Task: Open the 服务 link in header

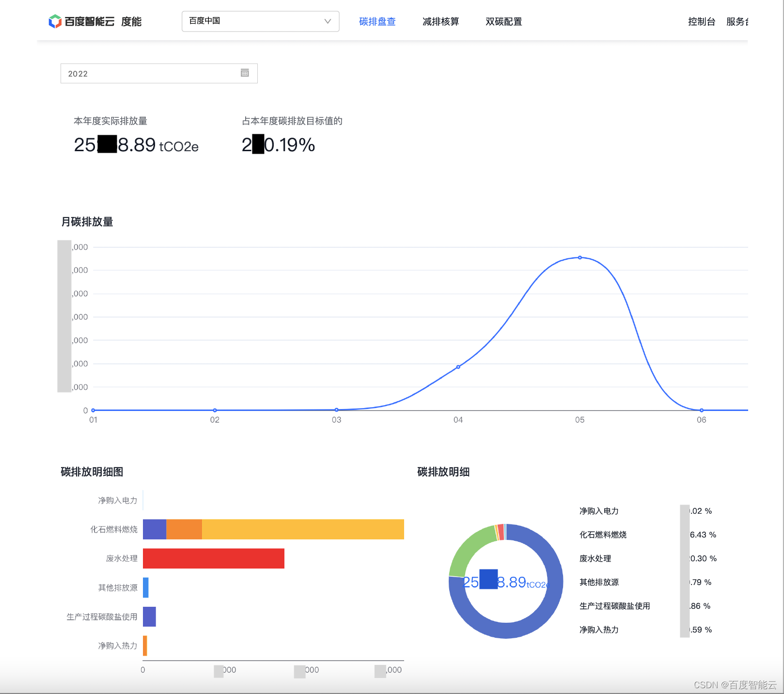Action: coord(737,21)
